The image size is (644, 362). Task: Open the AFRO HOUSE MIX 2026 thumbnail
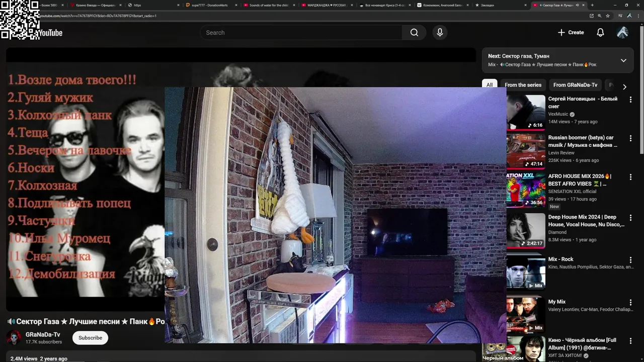pyautogui.click(x=526, y=190)
